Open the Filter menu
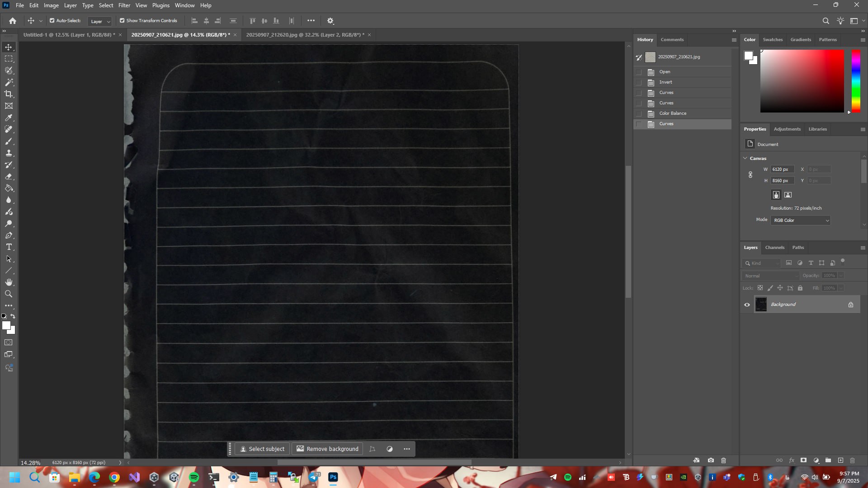 [124, 5]
